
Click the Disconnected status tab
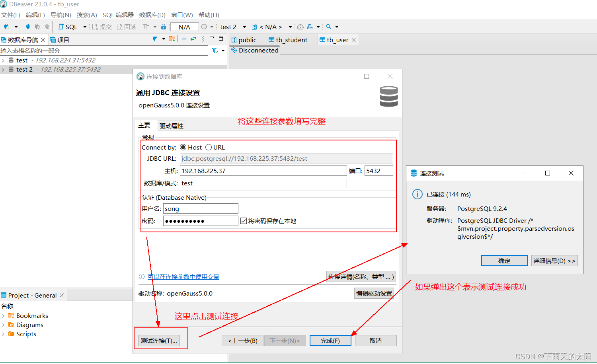[x=255, y=50]
